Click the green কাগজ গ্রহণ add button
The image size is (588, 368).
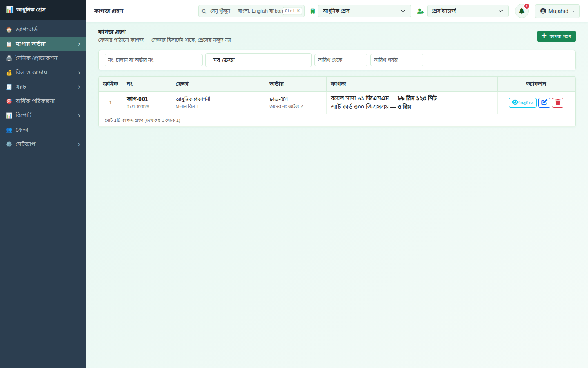[x=557, y=36]
